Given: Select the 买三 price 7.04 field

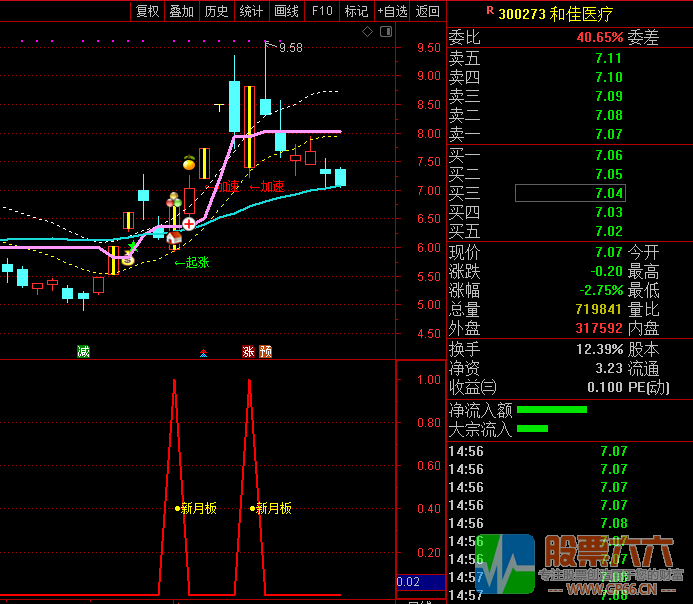Looking at the screenshot, I should coord(569,193).
